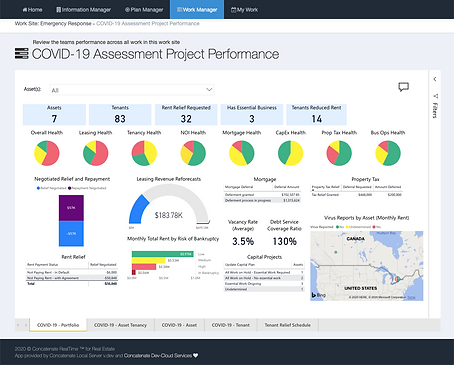Select the 'Not Paying Rent - with Agreement' row
The width and height of the screenshot is (454, 365).
(72, 278)
